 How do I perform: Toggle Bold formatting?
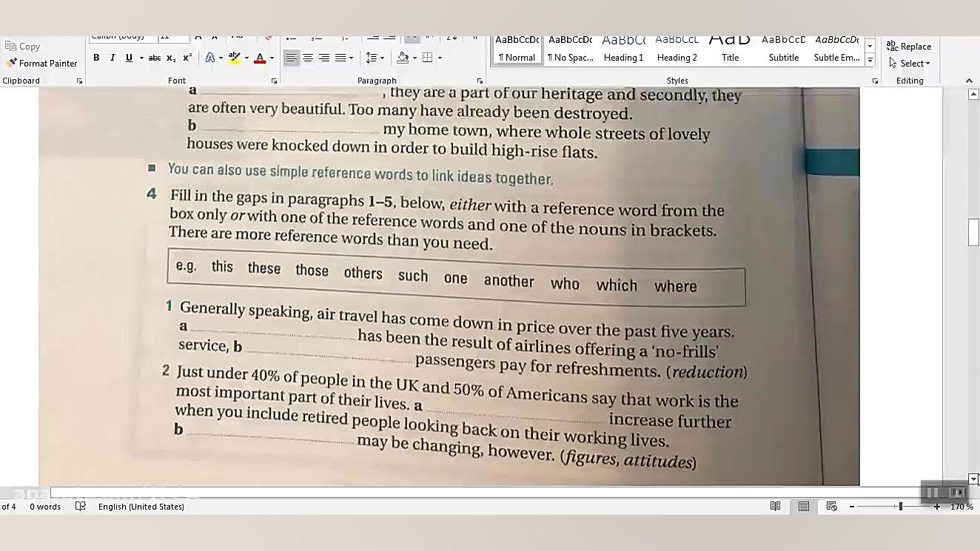click(x=96, y=58)
